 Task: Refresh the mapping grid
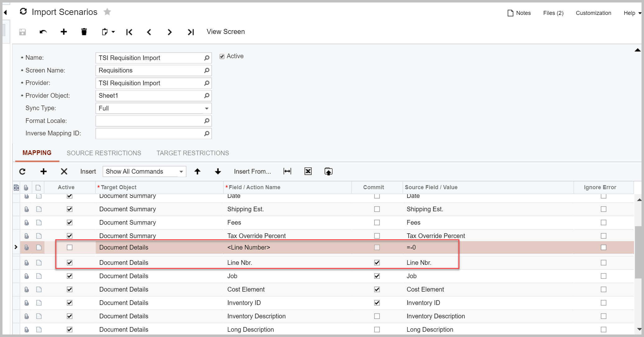(22, 171)
